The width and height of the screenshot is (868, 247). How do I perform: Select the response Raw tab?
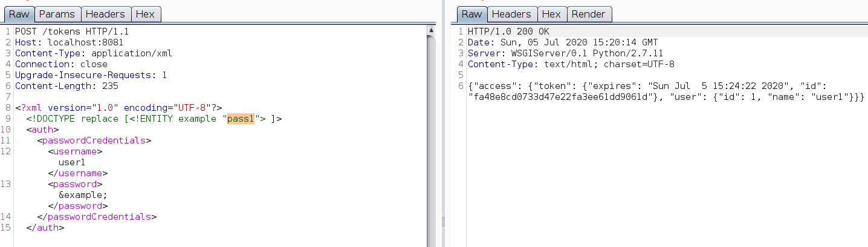[471, 14]
